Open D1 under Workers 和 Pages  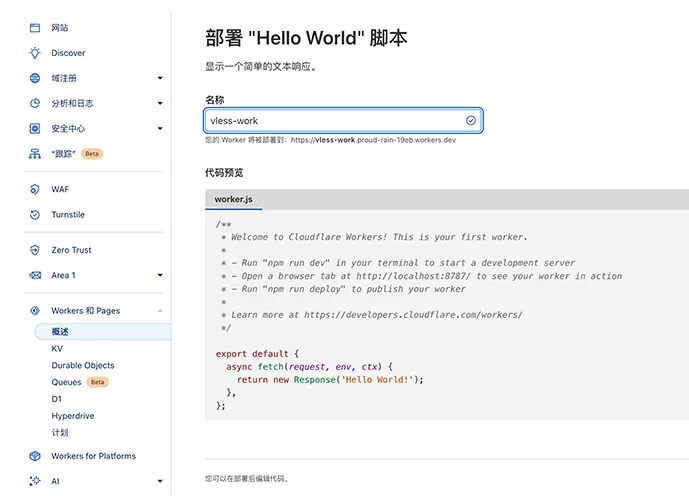click(x=57, y=399)
